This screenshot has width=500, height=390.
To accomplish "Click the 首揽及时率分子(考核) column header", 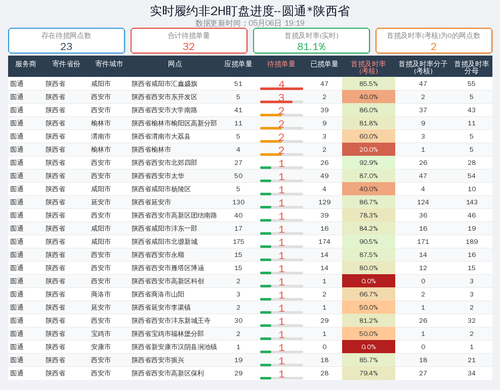I will pos(423,67).
